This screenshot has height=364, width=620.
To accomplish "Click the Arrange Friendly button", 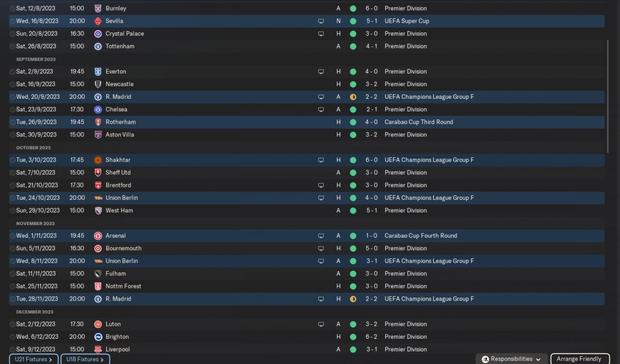I will [579, 359].
